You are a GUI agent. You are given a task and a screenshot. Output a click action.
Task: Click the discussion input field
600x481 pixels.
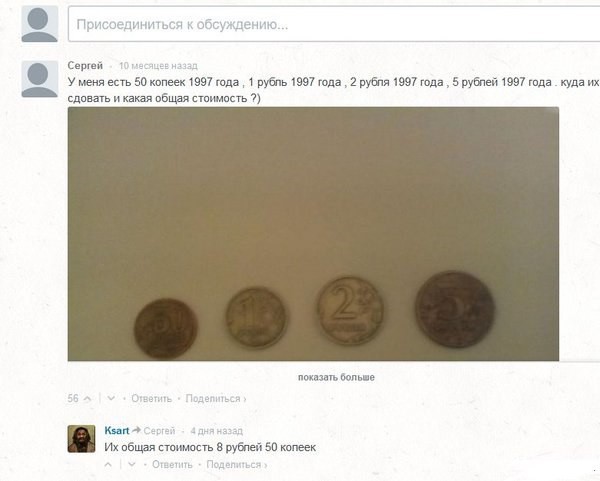334,24
